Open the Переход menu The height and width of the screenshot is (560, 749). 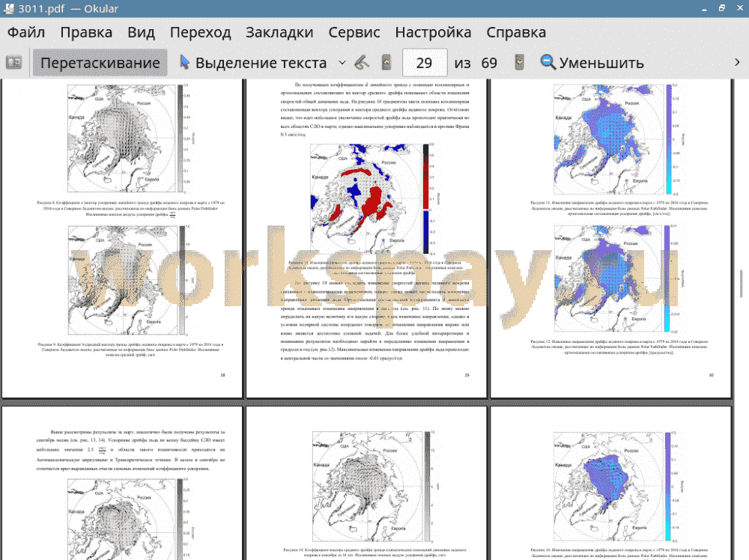click(200, 32)
